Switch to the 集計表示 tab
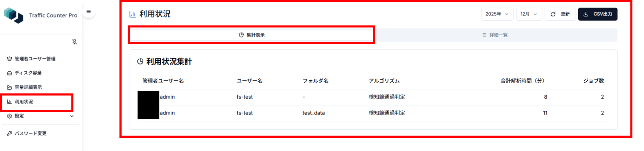 click(x=252, y=35)
